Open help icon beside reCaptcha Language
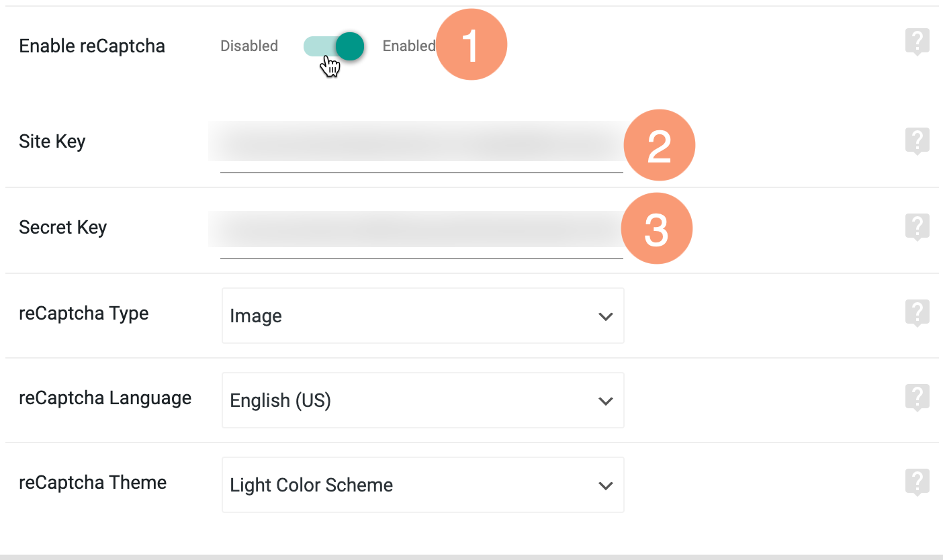The width and height of the screenshot is (943, 560). coord(917,398)
